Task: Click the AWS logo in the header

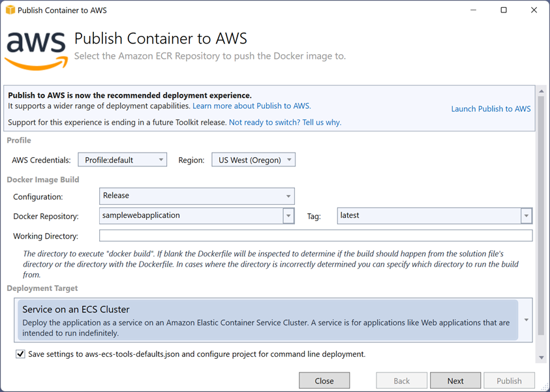Action: click(36, 51)
